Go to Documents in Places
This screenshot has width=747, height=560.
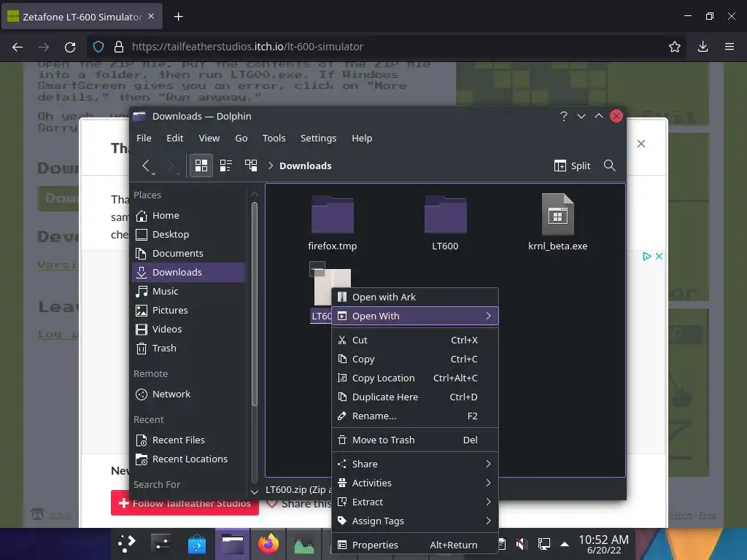pyautogui.click(x=189, y=254)
